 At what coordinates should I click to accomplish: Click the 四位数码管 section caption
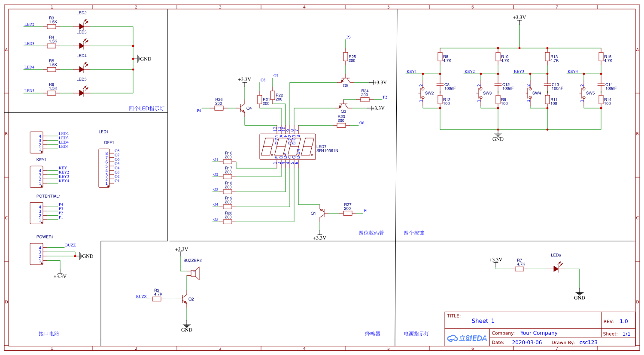(x=371, y=233)
